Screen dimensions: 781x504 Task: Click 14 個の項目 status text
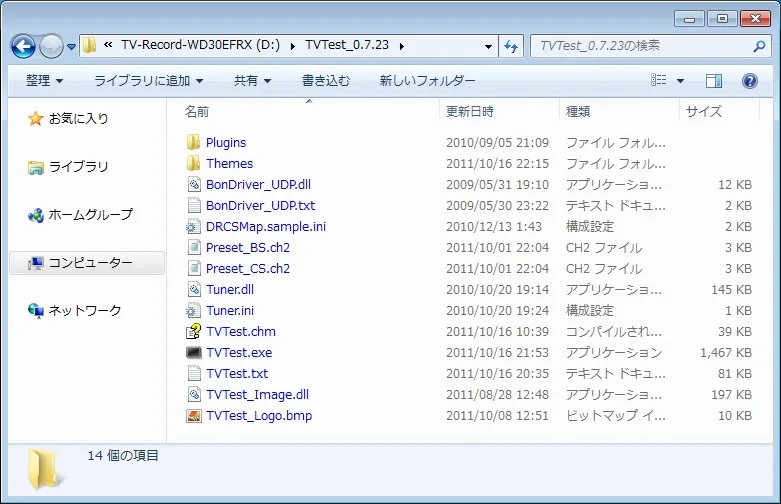click(x=123, y=456)
